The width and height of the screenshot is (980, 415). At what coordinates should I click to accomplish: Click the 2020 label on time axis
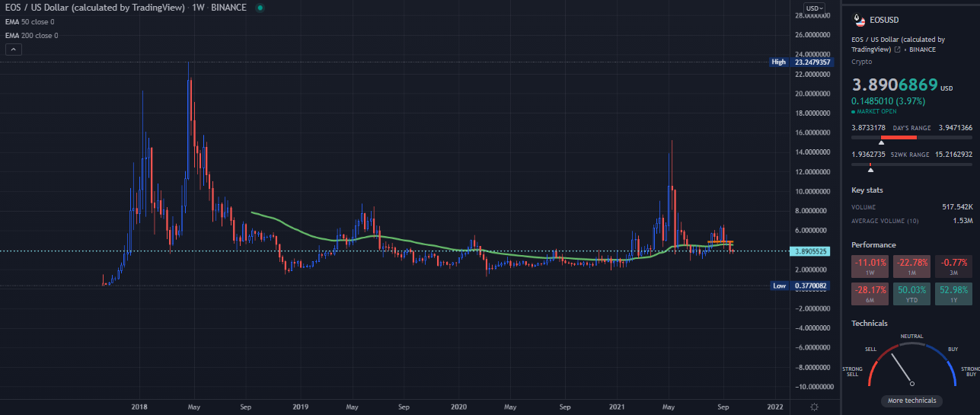pos(458,407)
